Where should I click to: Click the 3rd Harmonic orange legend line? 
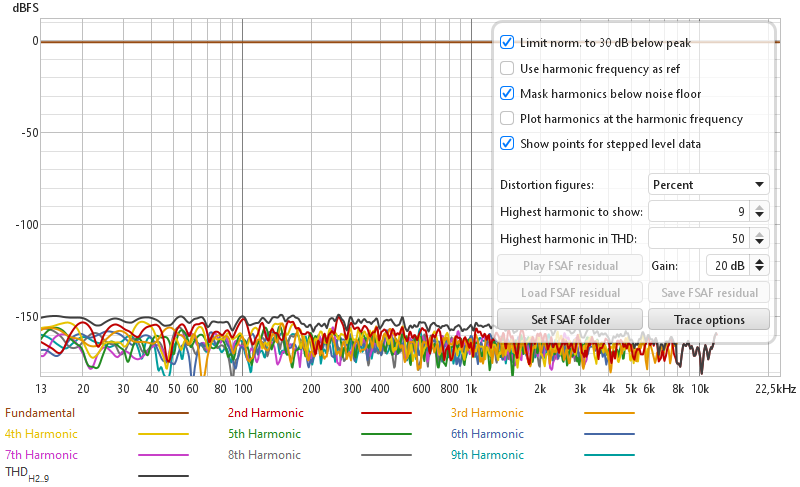pyautogui.click(x=609, y=413)
